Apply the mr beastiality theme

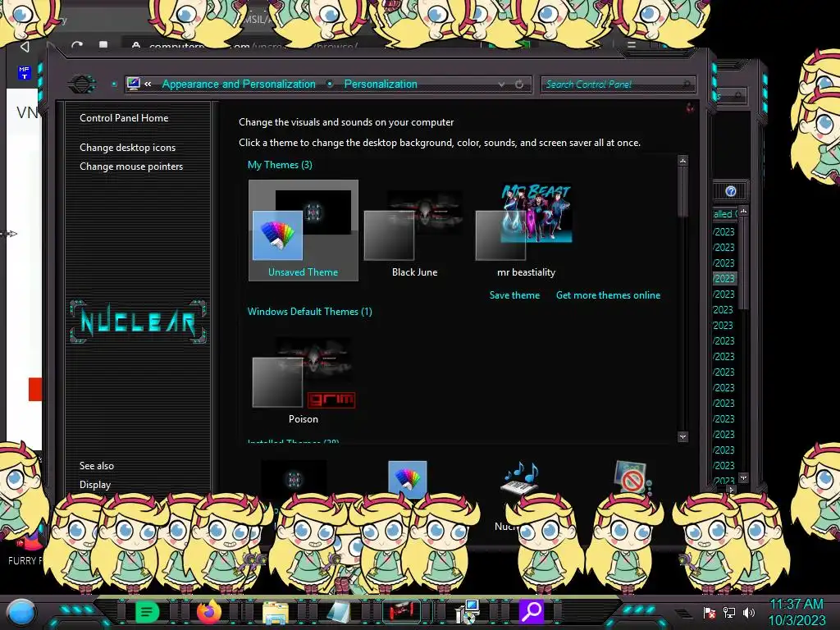click(x=526, y=231)
